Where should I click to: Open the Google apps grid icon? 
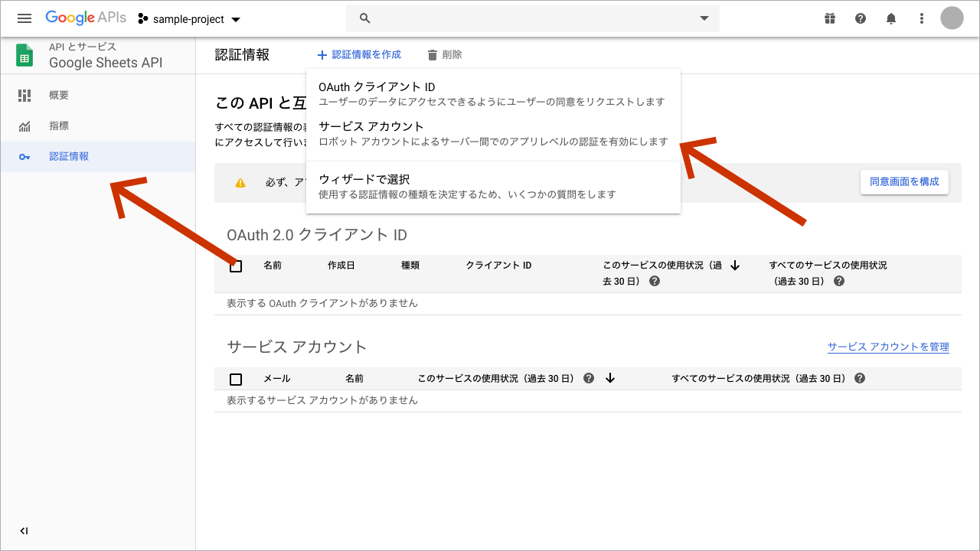point(830,18)
